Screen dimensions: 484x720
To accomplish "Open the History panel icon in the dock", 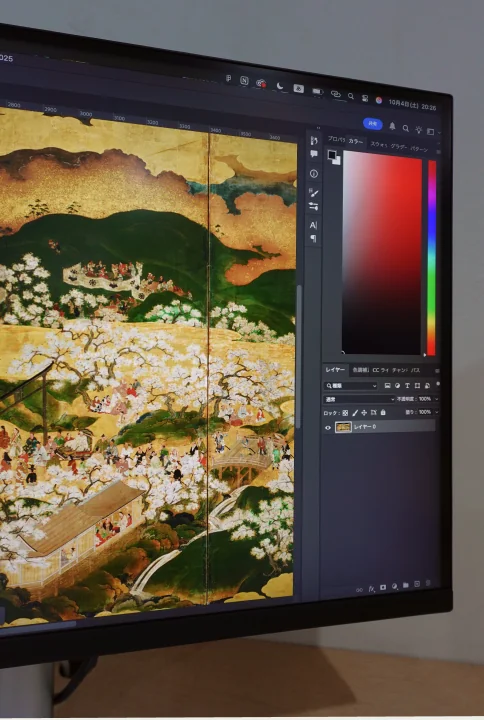I will [x=314, y=141].
